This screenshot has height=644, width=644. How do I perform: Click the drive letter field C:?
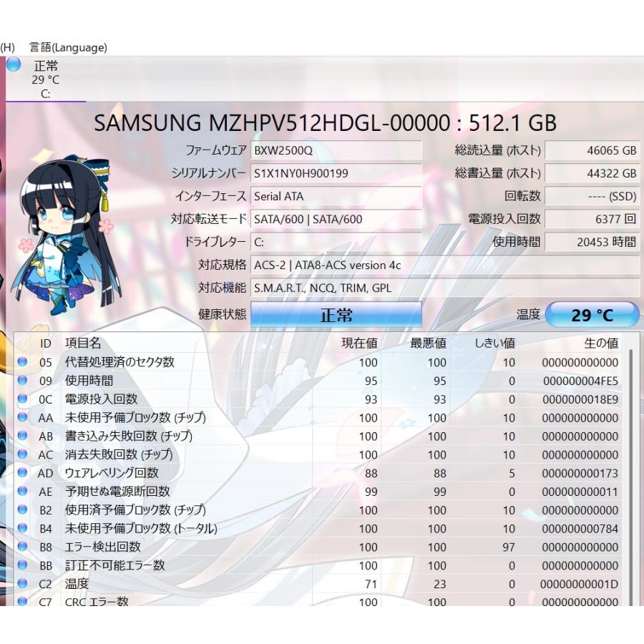pos(336,242)
